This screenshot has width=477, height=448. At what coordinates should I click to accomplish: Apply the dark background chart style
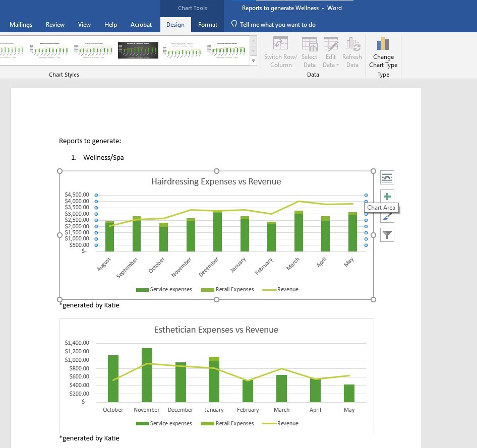pos(138,50)
